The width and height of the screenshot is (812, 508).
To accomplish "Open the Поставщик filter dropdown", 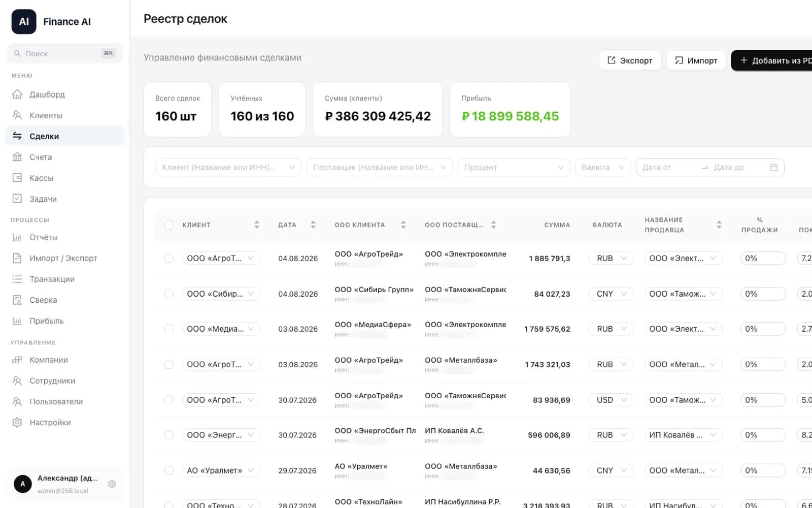I will coord(380,167).
